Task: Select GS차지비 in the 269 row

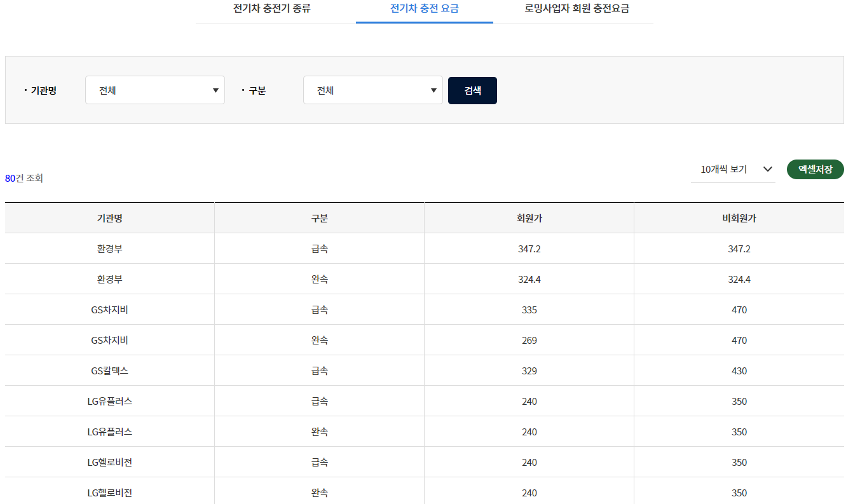Action: 110,340
